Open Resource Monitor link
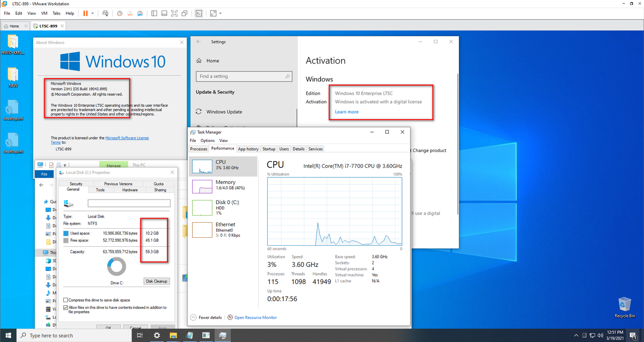Screen dimensions: 644x342 point(252,317)
